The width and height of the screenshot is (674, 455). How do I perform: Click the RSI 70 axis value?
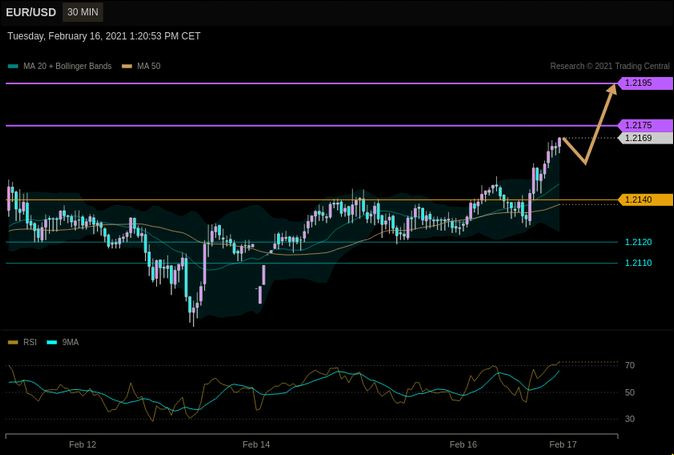click(630, 366)
